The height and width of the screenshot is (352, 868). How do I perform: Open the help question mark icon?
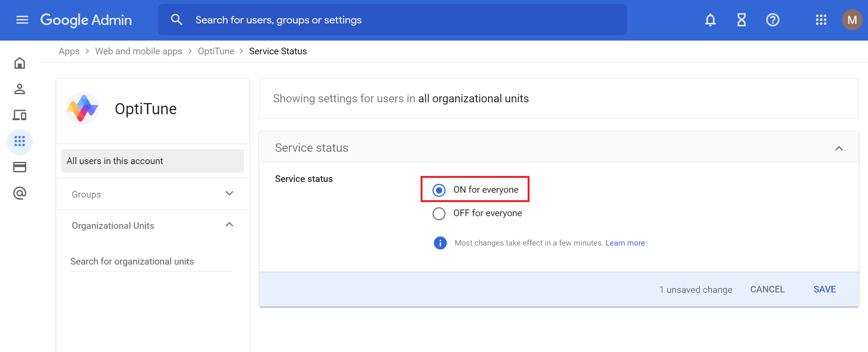pyautogui.click(x=773, y=20)
